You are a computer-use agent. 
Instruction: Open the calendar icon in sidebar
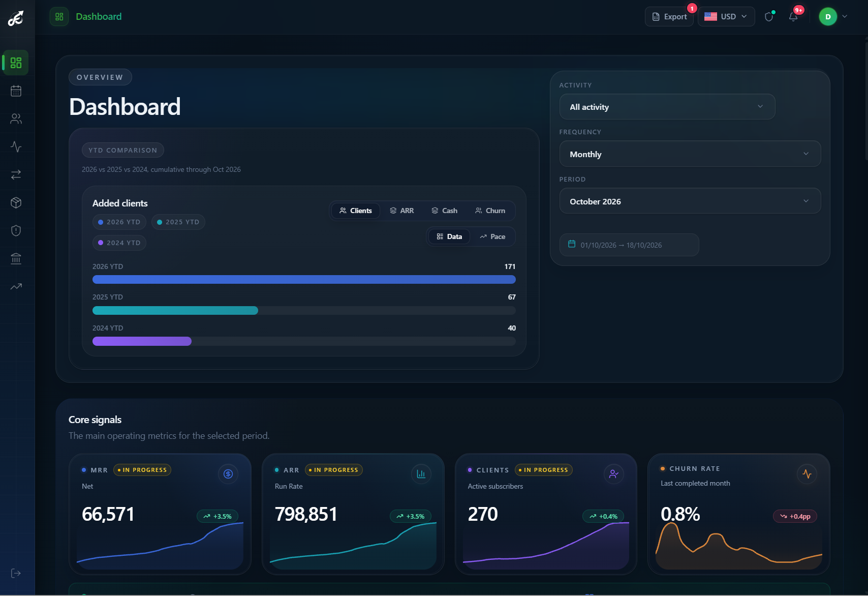click(16, 91)
